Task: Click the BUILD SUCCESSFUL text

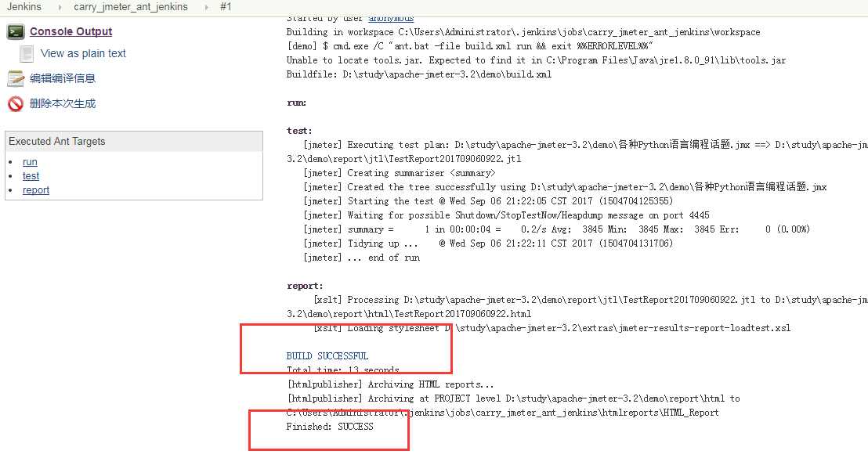Action: (327, 355)
